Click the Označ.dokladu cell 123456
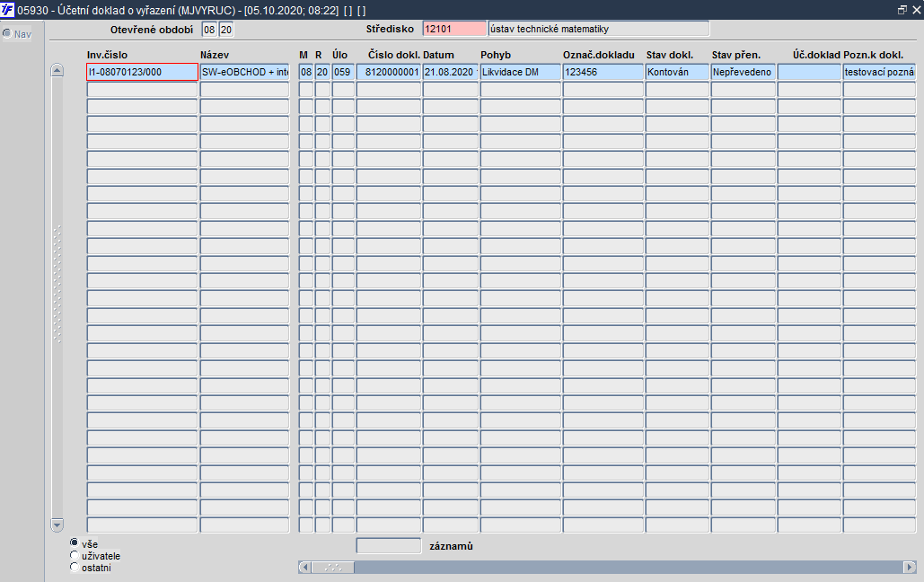 point(603,72)
